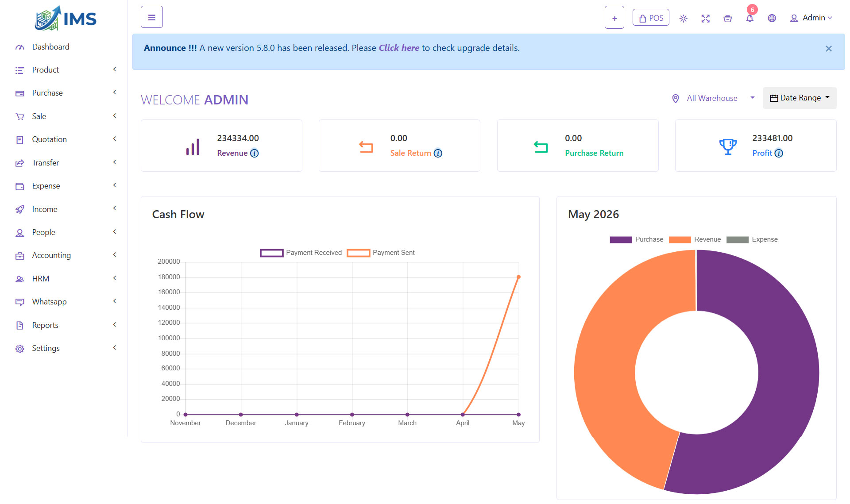Click the orange Sale Return arrow icon
This screenshot has width=850, height=504.
pyautogui.click(x=366, y=146)
